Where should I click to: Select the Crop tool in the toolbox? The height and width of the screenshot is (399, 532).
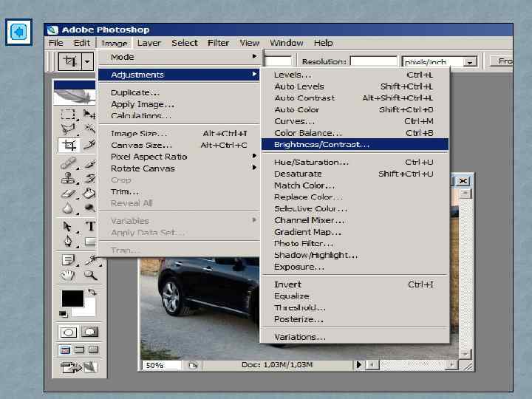(69, 146)
